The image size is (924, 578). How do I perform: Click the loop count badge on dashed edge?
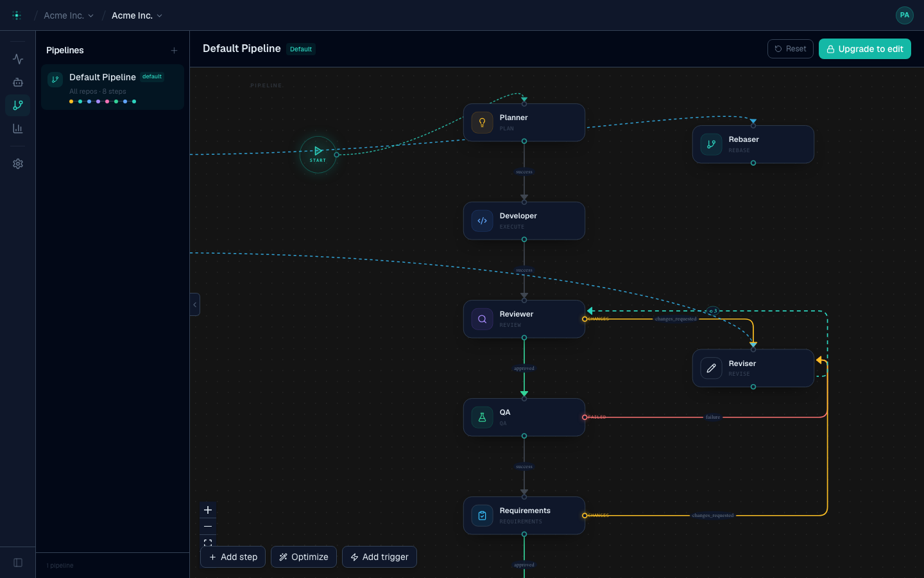713,311
